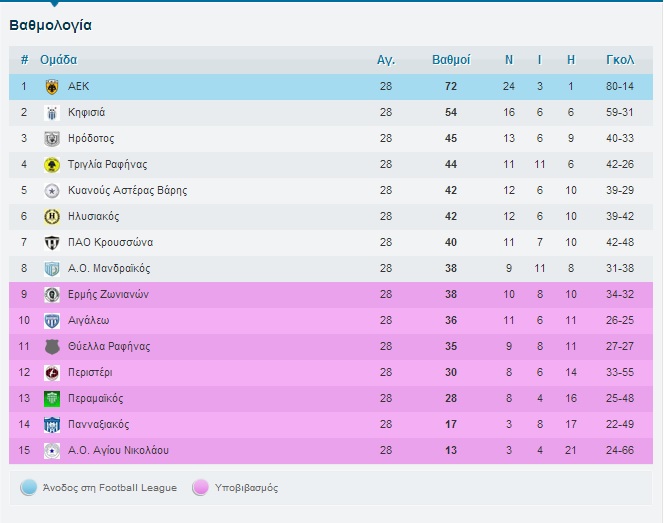This screenshot has width=664, height=523.
Task: Click the ΠΑΟ Κρουσσώνα shield logo
Action: click(52, 243)
